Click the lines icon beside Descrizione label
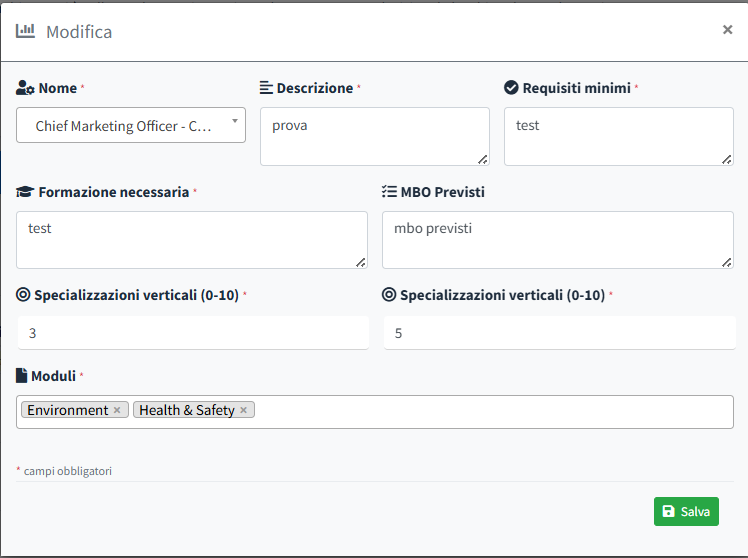This screenshot has width=748, height=558. coord(266,88)
